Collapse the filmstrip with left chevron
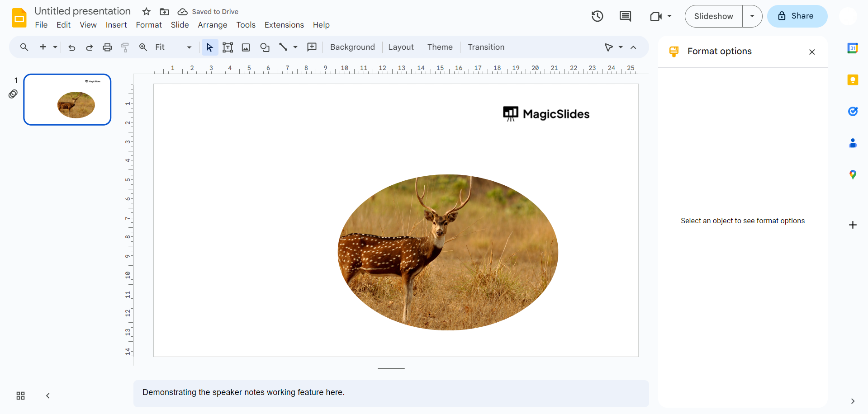 click(48, 396)
